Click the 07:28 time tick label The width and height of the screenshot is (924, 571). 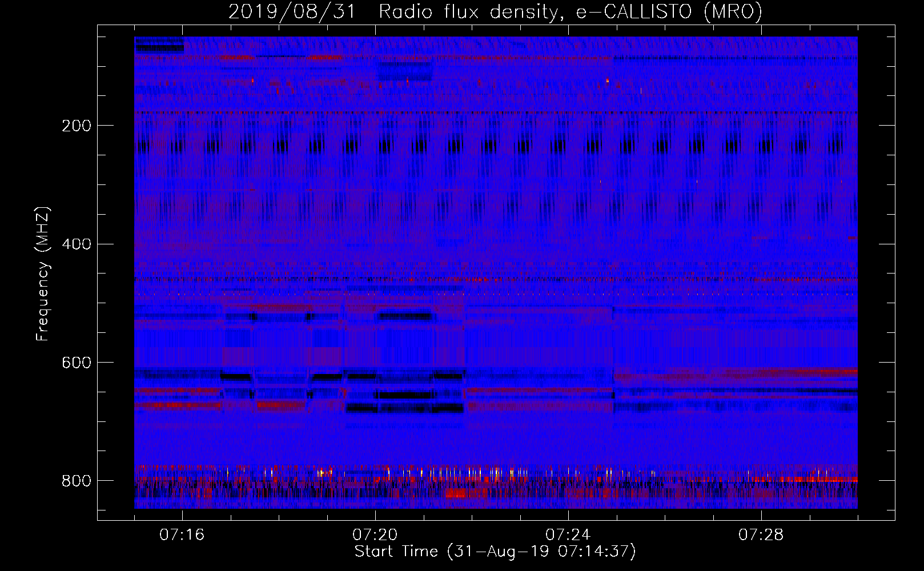tap(761, 535)
